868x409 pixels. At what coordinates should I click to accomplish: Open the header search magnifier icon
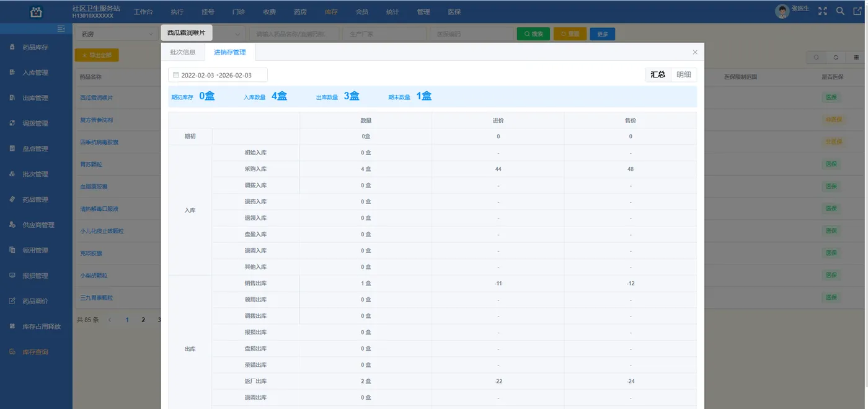coord(840,11)
